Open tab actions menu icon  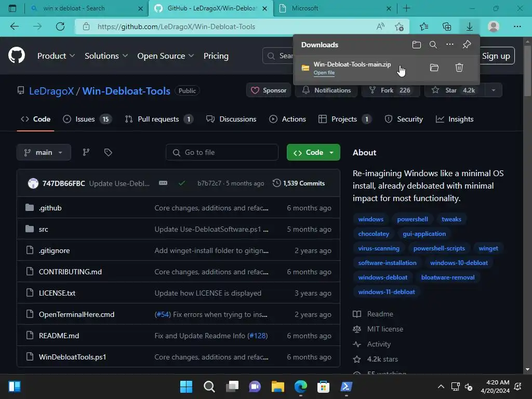click(12, 8)
